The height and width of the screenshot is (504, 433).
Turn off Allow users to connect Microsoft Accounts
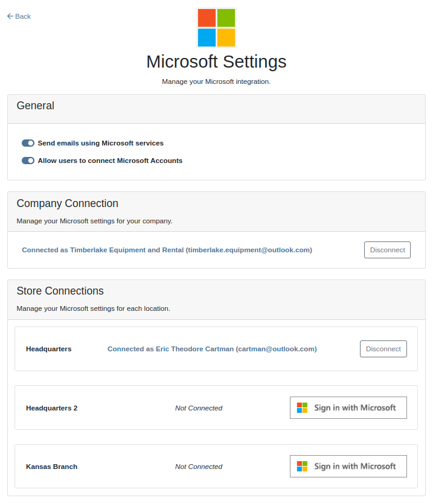(28, 161)
